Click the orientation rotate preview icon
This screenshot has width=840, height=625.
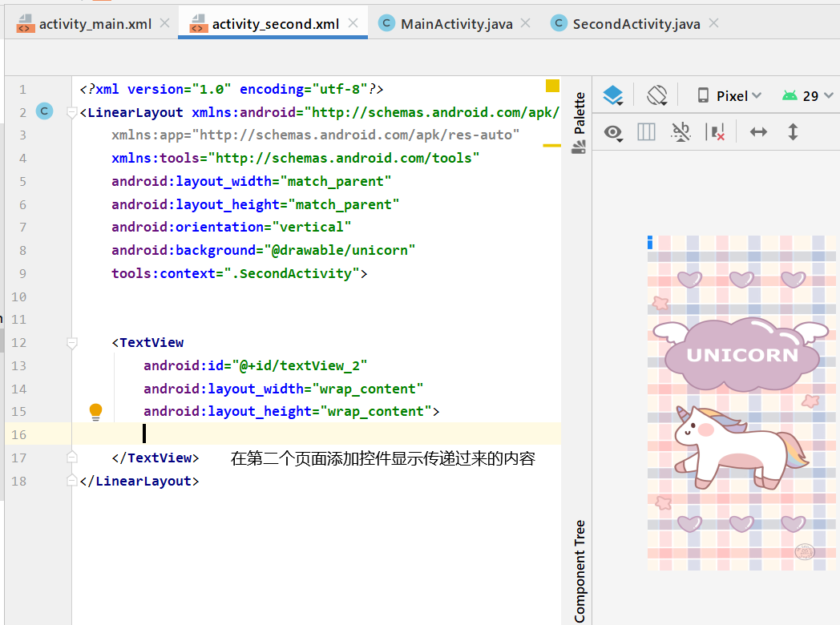(657, 95)
